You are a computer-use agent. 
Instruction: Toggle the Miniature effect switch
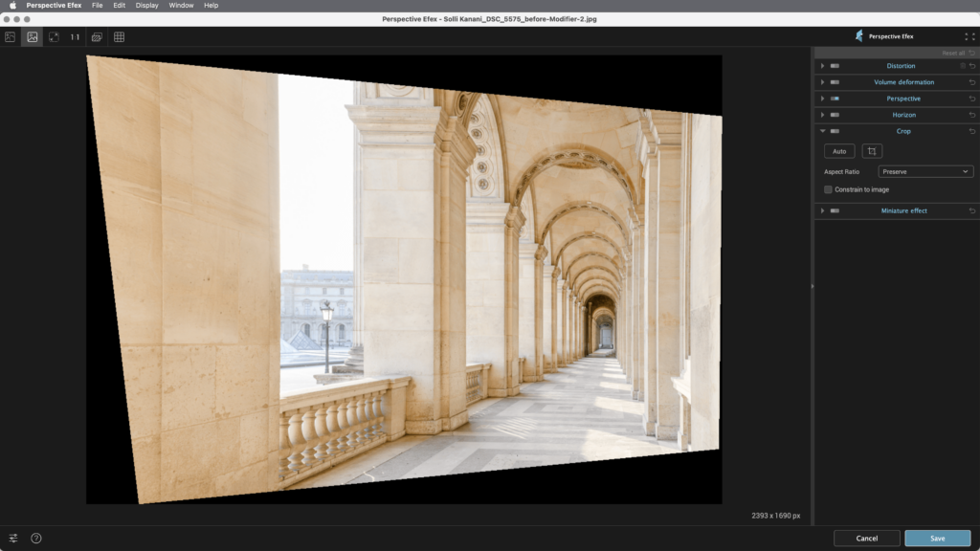pos(835,210)
